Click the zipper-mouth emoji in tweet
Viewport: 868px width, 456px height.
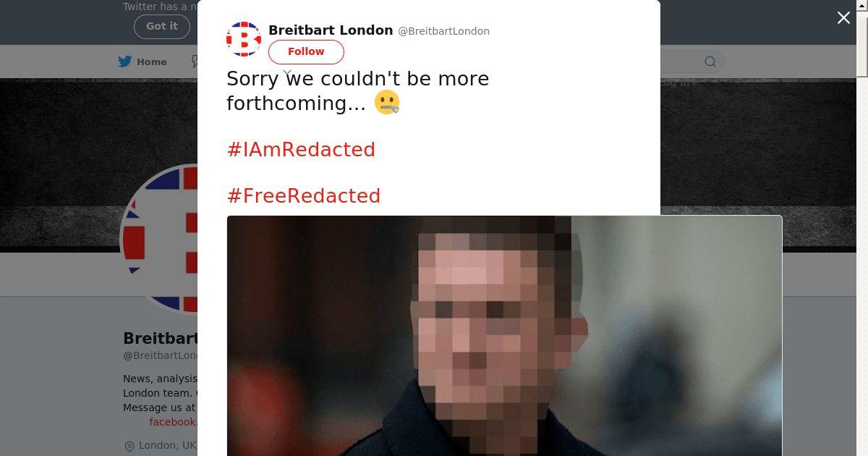[387, 103]
